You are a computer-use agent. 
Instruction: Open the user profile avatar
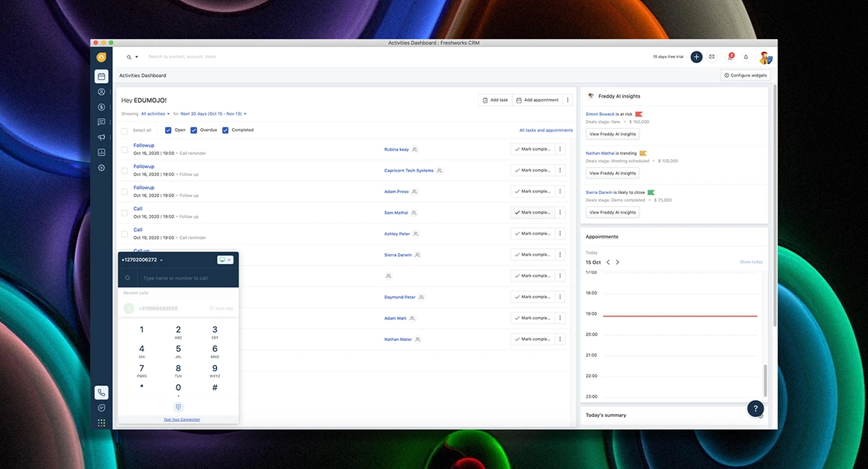pos(765,57)
